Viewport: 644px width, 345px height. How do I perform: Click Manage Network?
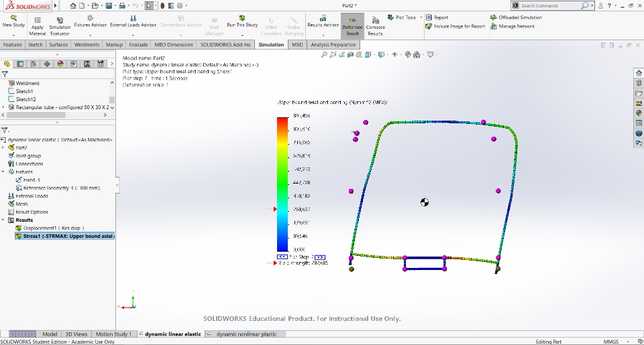click(513, 26)
